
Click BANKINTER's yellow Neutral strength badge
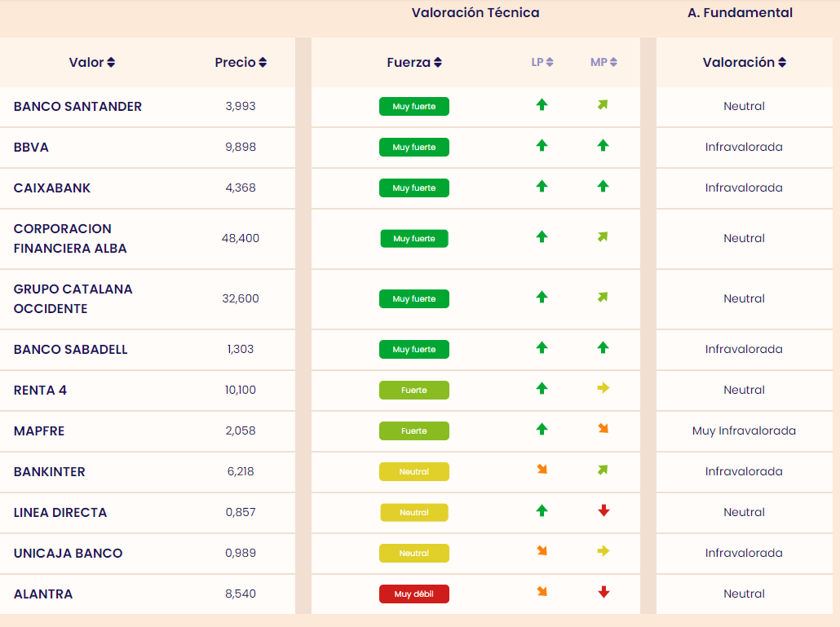click(x=413, y=472)
